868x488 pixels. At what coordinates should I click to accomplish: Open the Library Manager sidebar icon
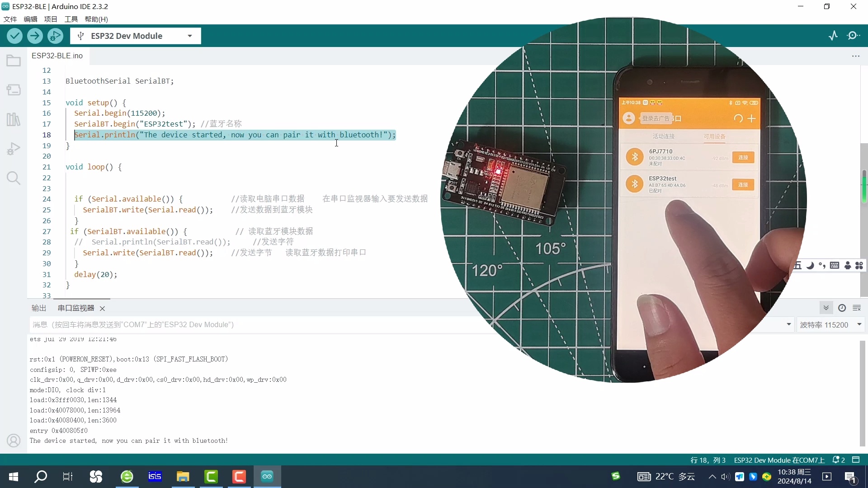[13, 119]
